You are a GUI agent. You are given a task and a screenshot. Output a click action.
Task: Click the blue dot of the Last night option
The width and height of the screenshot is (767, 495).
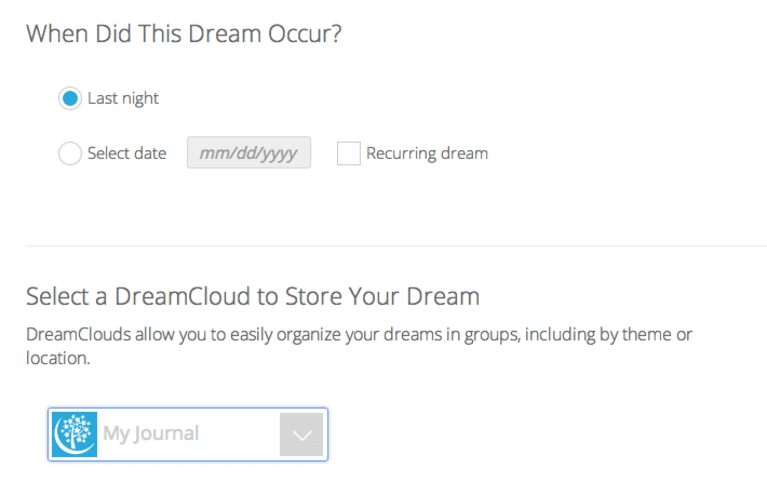(x=70, y=98)
